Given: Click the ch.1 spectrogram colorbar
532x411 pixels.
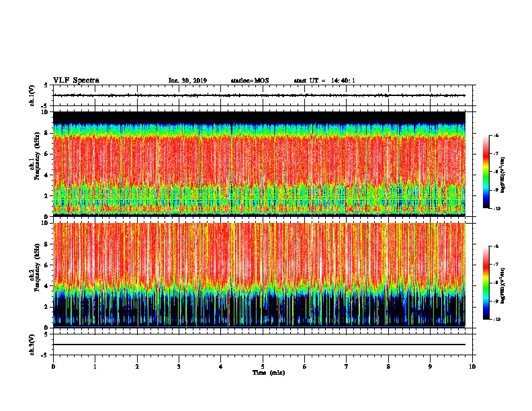Looking at the screenshot, I should (486, 172).
